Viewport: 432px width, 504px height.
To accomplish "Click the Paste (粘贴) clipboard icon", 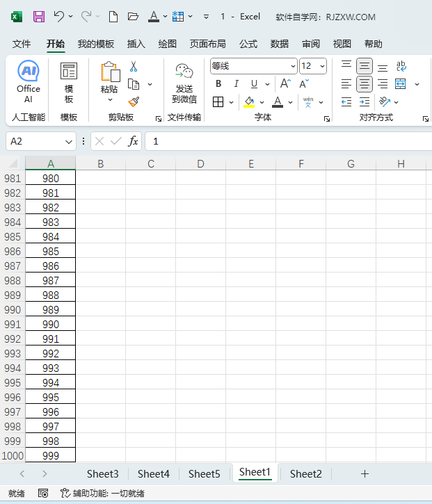I will coord(111,72).
